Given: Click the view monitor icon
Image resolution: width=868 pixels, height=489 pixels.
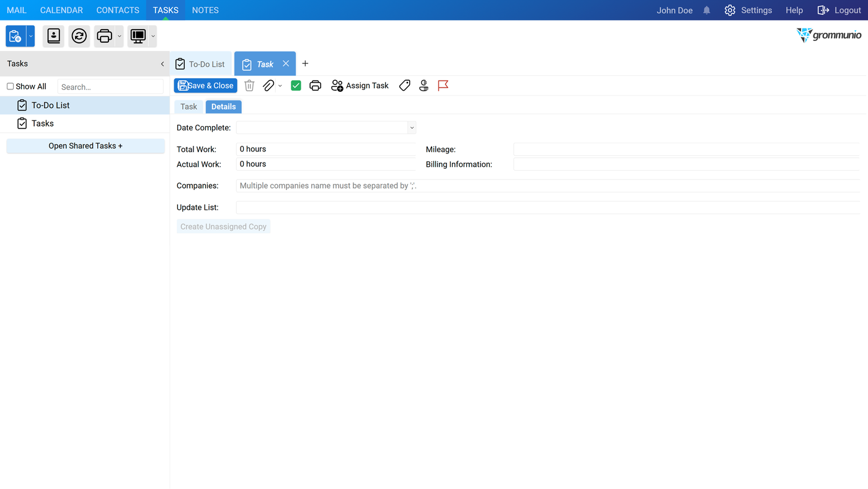Looking at the screenshot, I should click(138, 37).
